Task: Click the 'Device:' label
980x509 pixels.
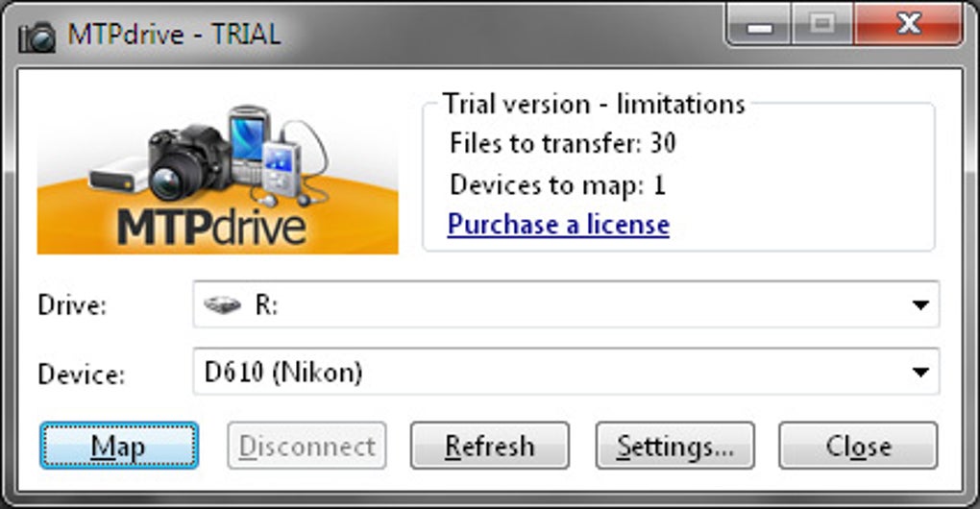Action: (x=82, y=375)
